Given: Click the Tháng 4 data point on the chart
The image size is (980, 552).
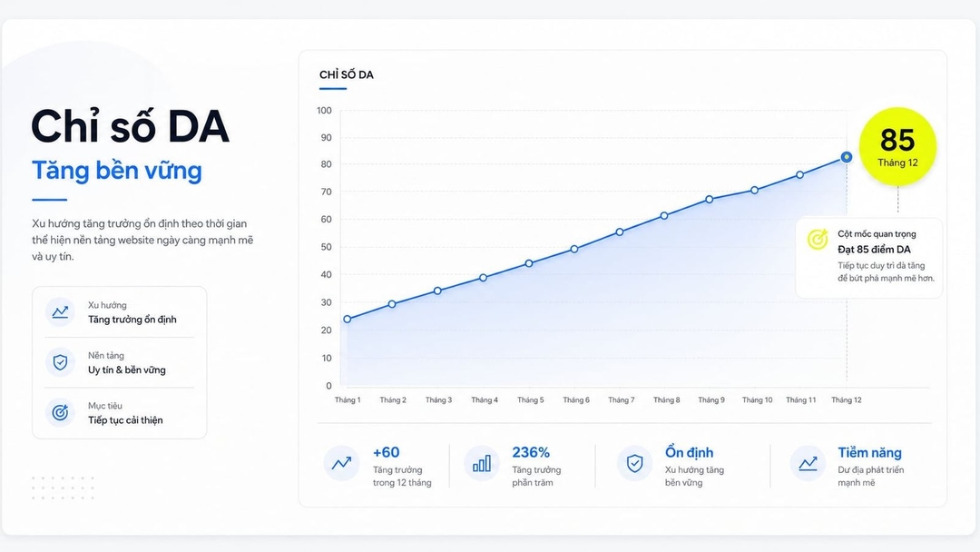Looking at the screenshot, I should click(x=483, y=278).
